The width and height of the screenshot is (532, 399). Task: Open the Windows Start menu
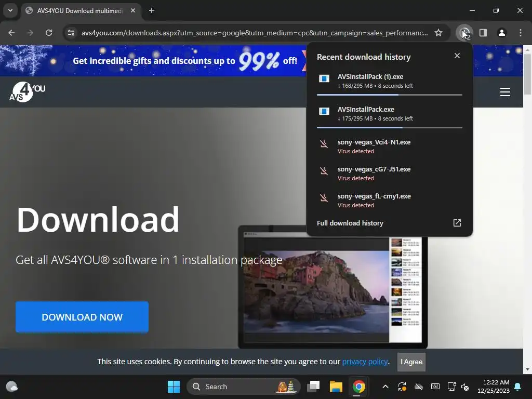click(174, 387)
